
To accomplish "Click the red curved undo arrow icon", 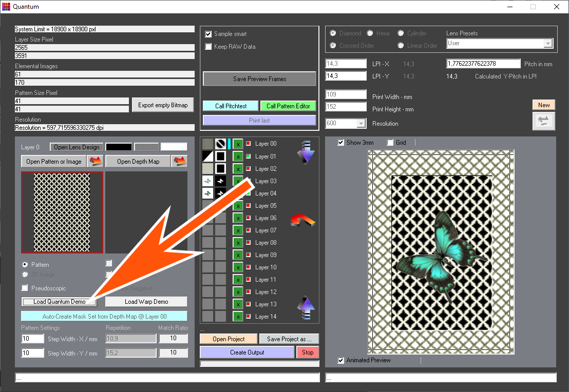I will tap(302, 220).
